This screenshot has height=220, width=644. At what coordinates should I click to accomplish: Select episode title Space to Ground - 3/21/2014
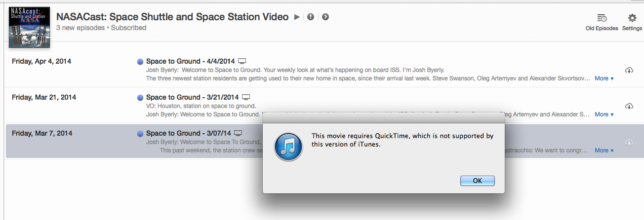(x=192, y=98)
